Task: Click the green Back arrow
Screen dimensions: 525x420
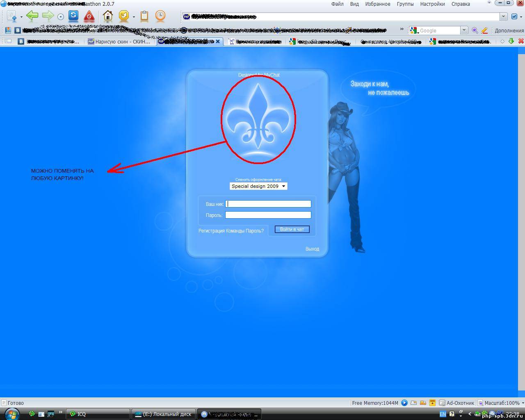Action: 32,16
